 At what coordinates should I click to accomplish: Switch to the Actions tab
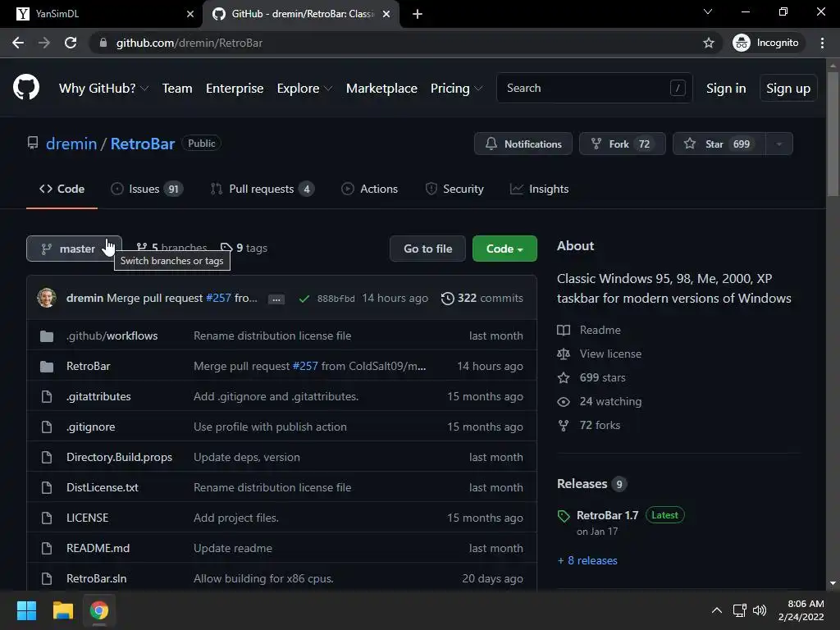tap(370, 189)
